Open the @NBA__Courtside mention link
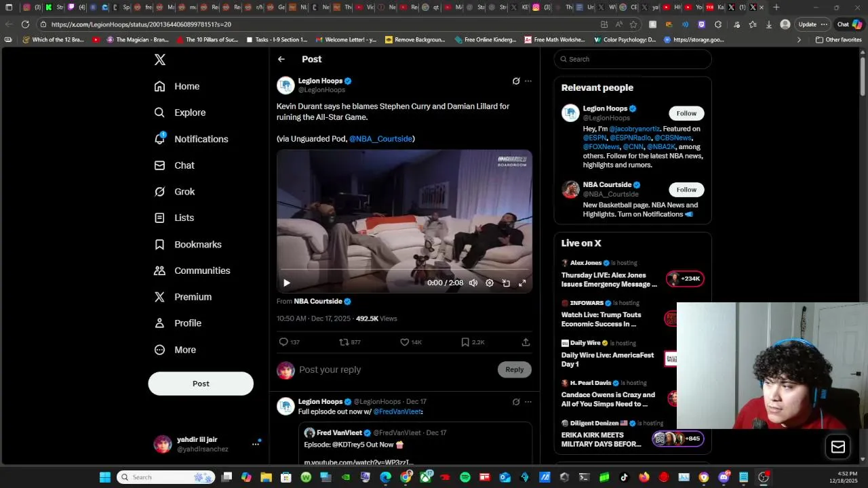Viewport: 868px width, 488px height. (x=380, y=139)
